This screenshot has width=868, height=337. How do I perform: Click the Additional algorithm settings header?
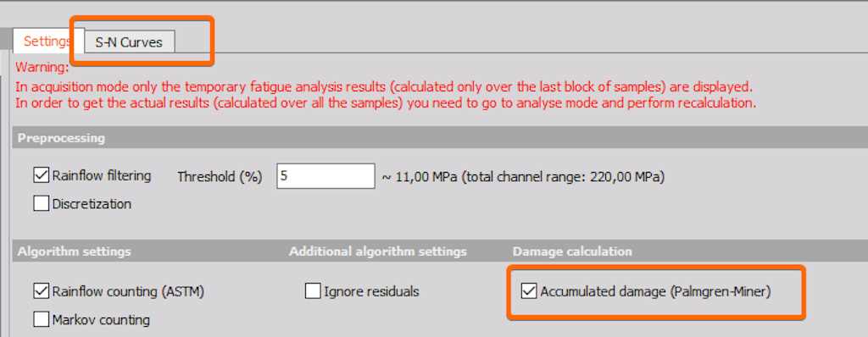pos(378,251)
